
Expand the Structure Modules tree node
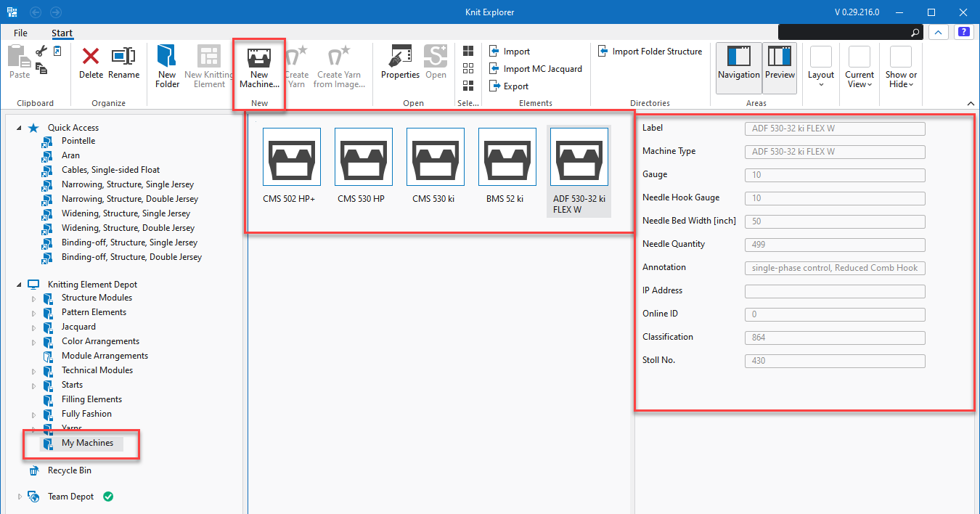click(33, 298)
